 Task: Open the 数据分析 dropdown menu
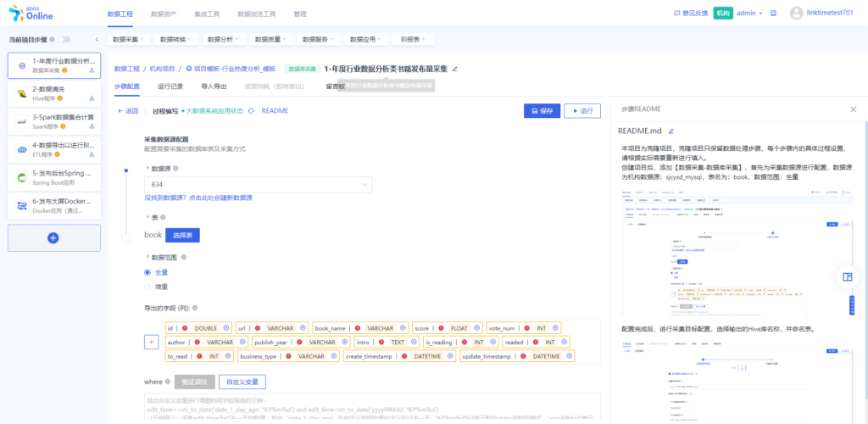pyautogui.click(x=223, y=39)
